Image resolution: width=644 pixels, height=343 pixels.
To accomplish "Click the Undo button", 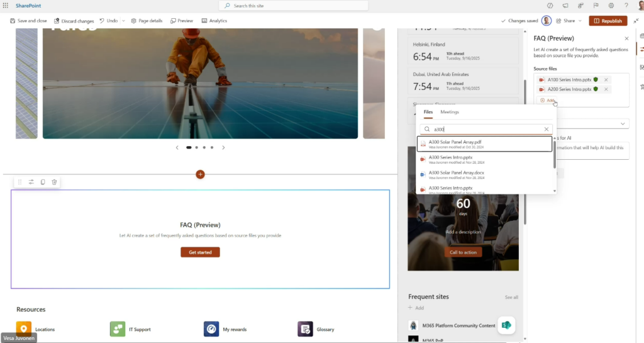I will click(109, 21).
